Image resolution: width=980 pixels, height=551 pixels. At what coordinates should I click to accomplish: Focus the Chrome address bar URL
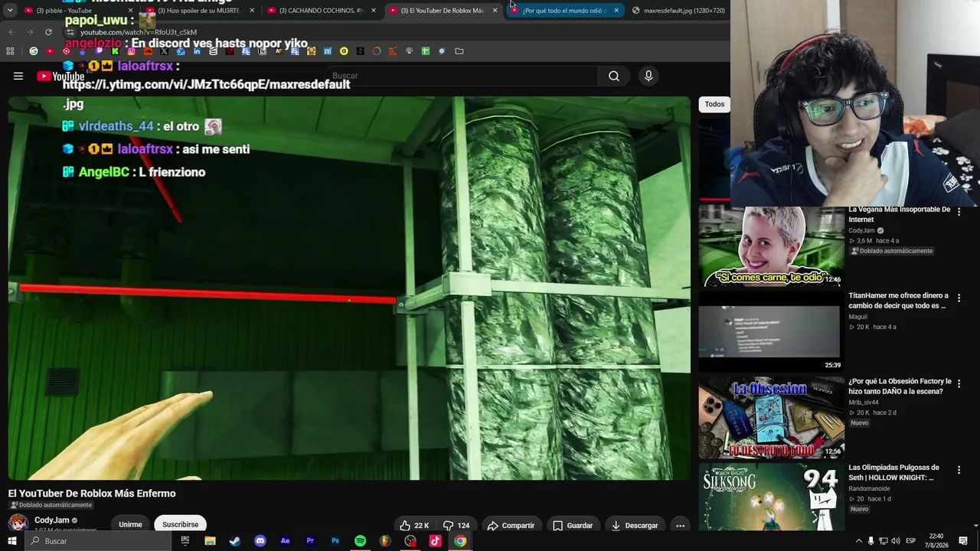click(x=139, y=32)
